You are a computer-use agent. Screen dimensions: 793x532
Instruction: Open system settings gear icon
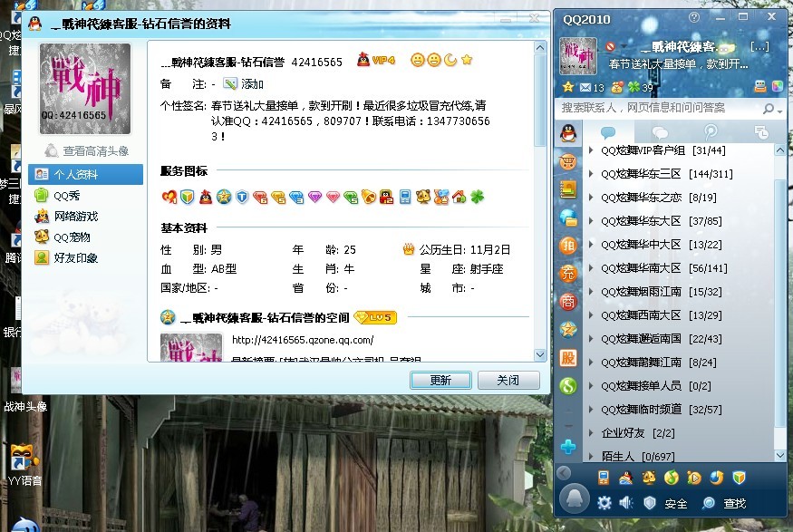[x=604, y=503]
